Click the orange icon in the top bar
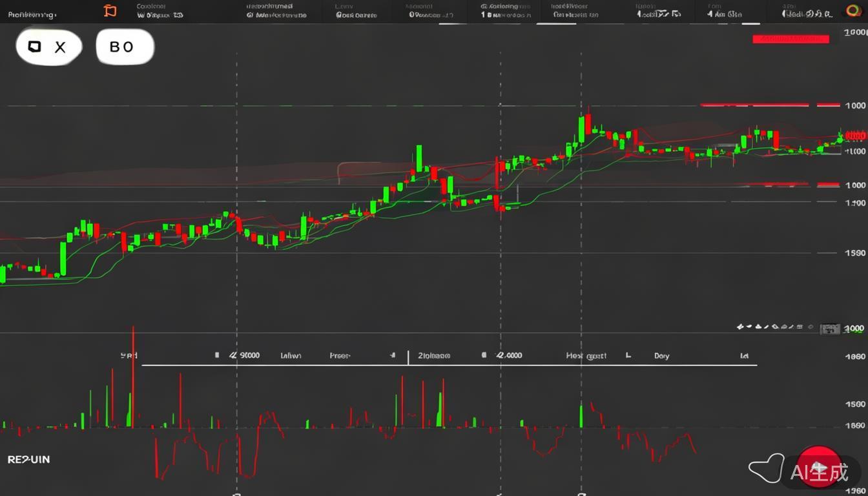The height and width of the screenshot is (496, 868). click(x=110, y=10)
